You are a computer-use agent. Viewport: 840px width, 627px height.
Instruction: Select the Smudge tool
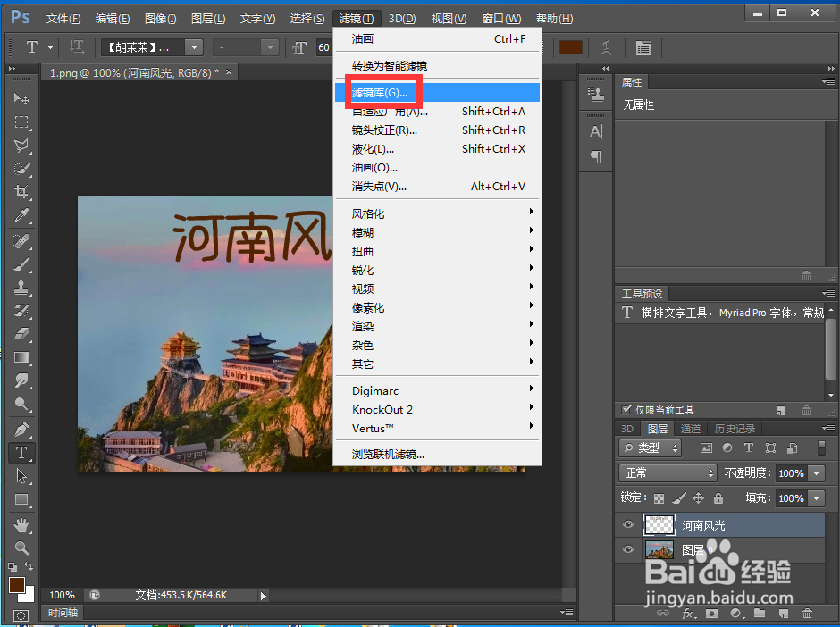[x=21, y=380]
